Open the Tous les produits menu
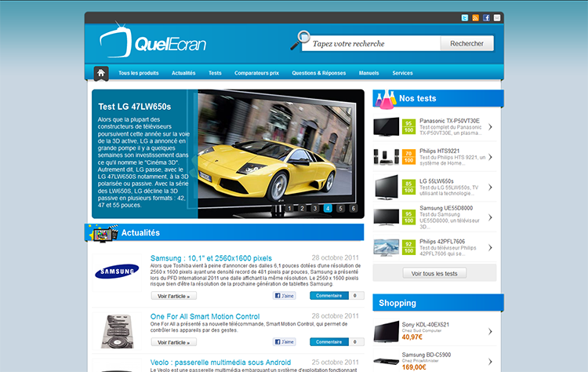Viewport: 588px width, 372px height. [x=138, y=73]
